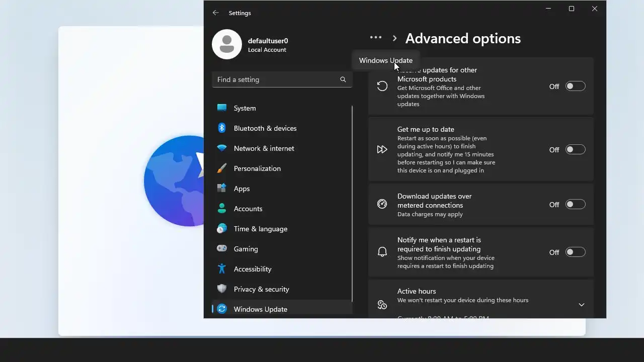Image resolution: width=644 pixels, height=362 pixels.
Task: Open the System settings page
Action: pos(282,108)
